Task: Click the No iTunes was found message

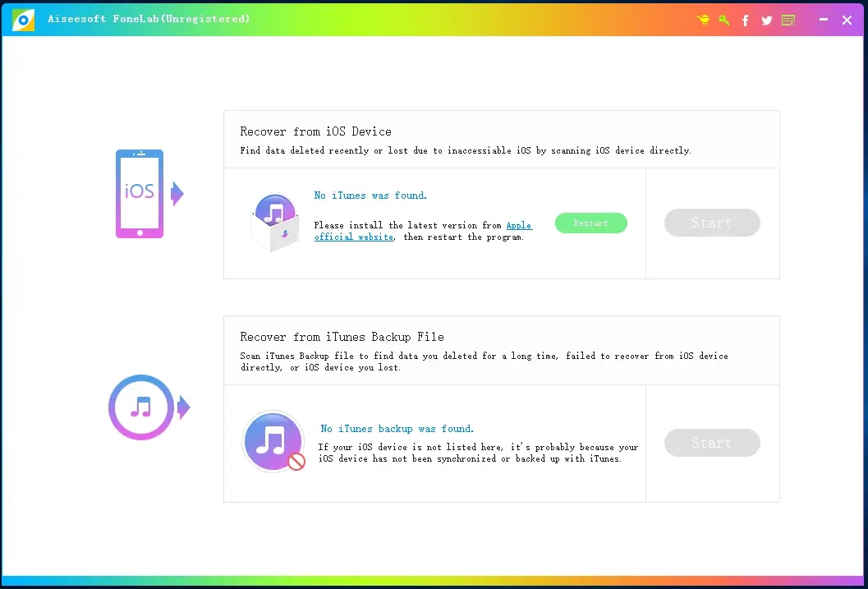Action: pyautogui.click(x=370, y=196)
